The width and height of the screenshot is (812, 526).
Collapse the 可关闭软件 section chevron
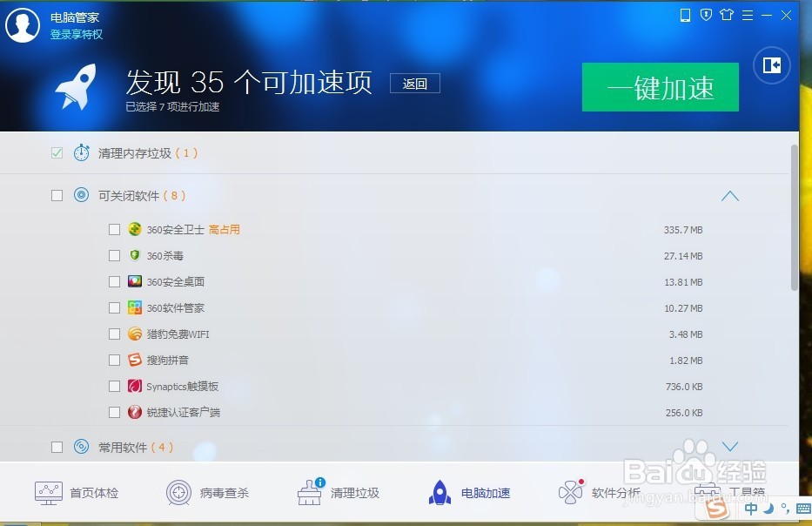point(730,195)
